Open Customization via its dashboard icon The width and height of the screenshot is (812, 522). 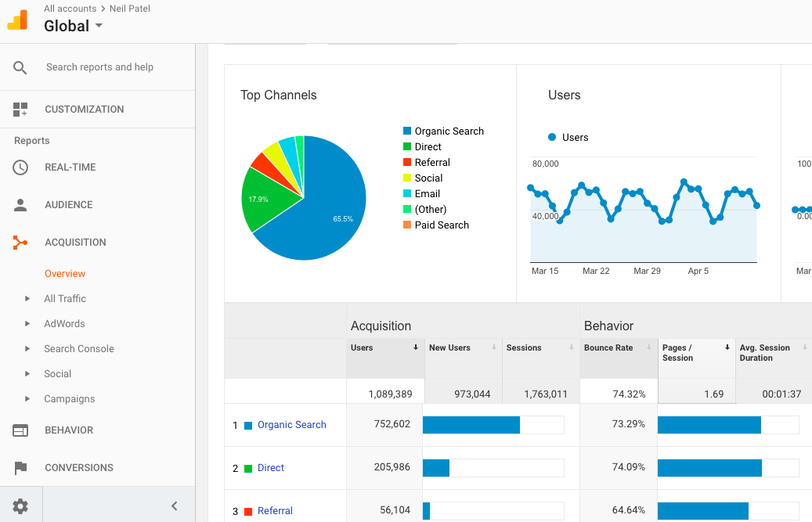20,110
